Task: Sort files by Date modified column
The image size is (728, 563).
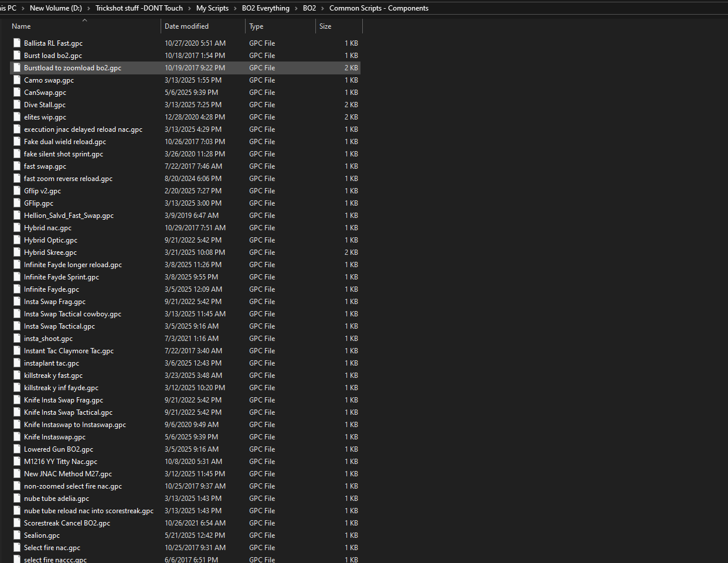Action: 186,26
